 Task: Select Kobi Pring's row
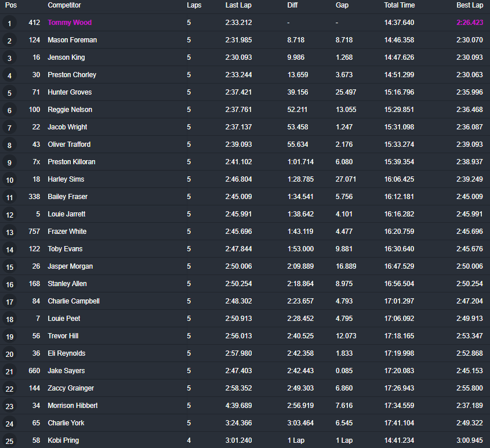63,440
